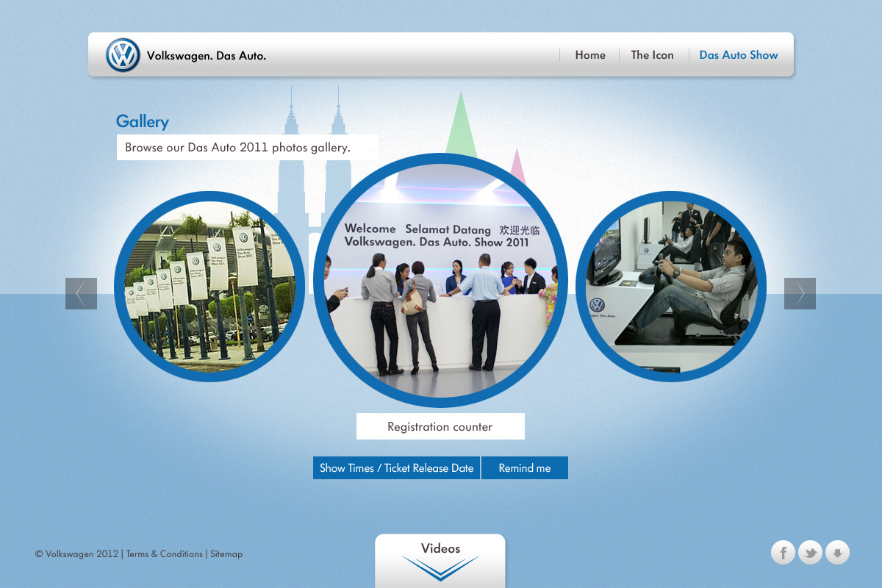
Task: Open the Sitemap link
Action: [226, 554]
